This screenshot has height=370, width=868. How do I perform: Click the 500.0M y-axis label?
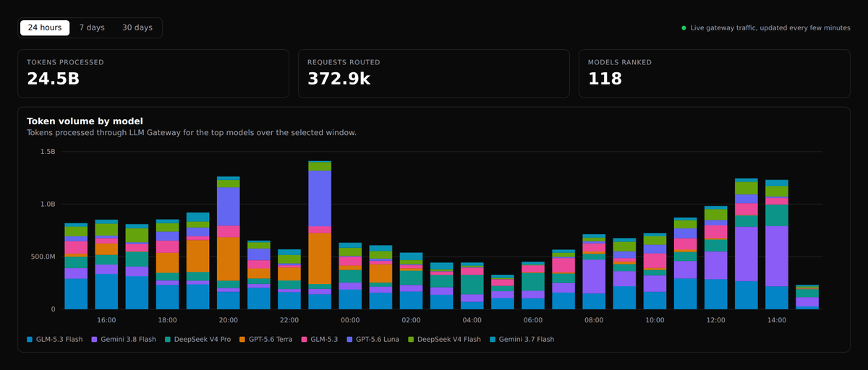pyautogui.click(x=42, y=257)
